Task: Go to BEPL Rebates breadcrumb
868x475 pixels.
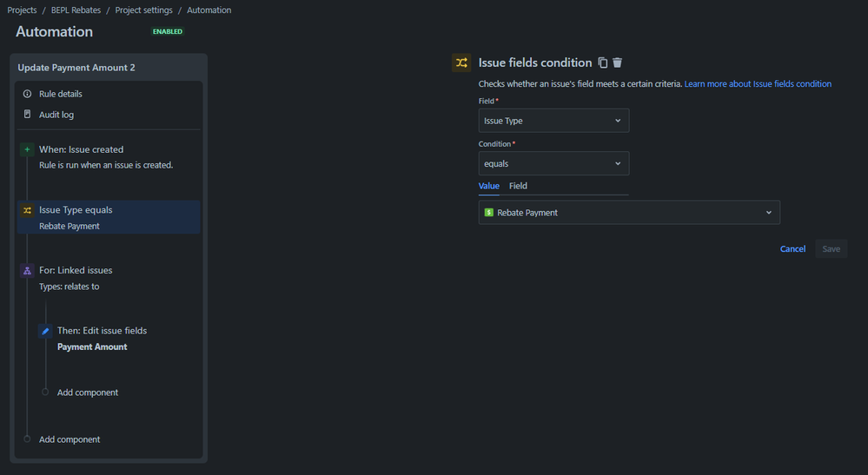Action: point(76,10)
